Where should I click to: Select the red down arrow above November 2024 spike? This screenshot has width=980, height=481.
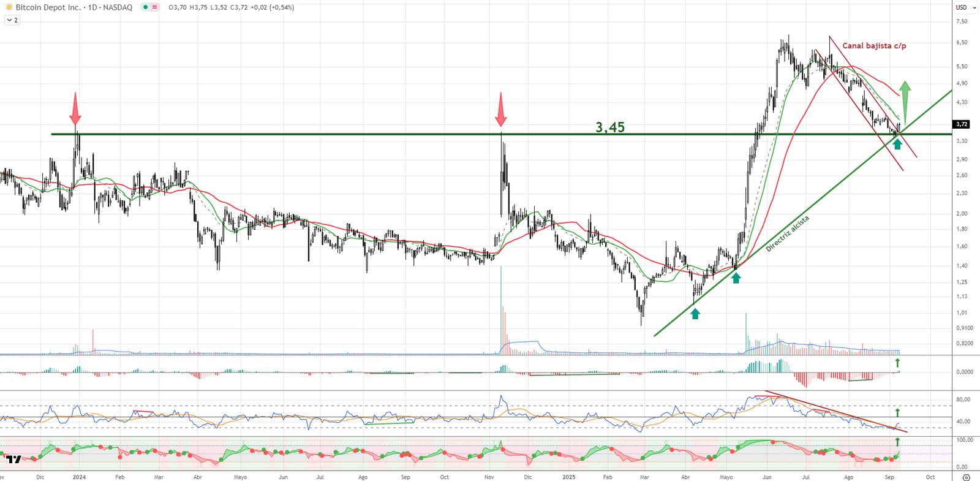click(x=501, y=108)
